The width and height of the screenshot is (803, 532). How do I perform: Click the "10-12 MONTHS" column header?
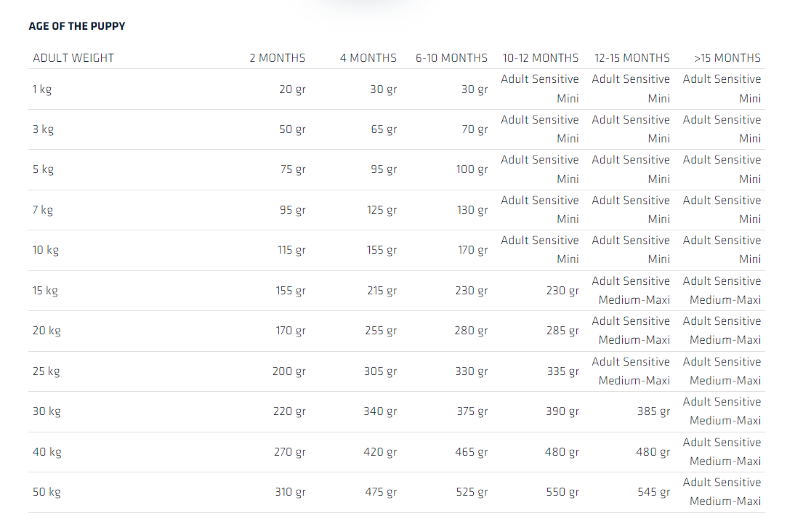pos(541,58)
